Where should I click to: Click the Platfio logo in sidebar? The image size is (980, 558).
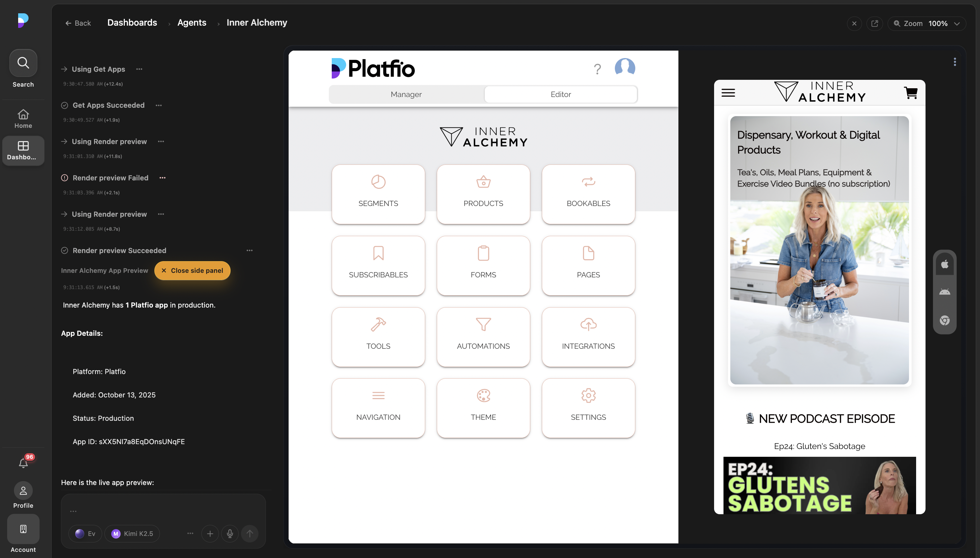(23, 20)
